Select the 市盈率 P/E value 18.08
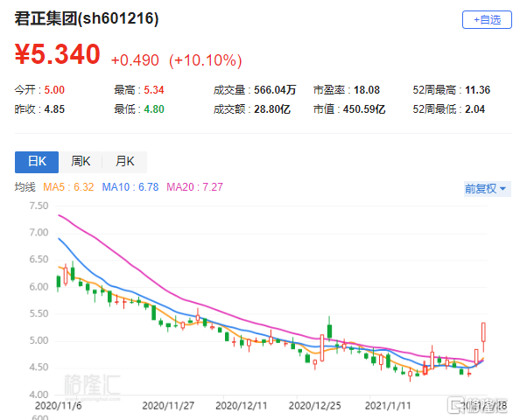The height and width of the screenshot is (420, 513). tap(367, 90)
